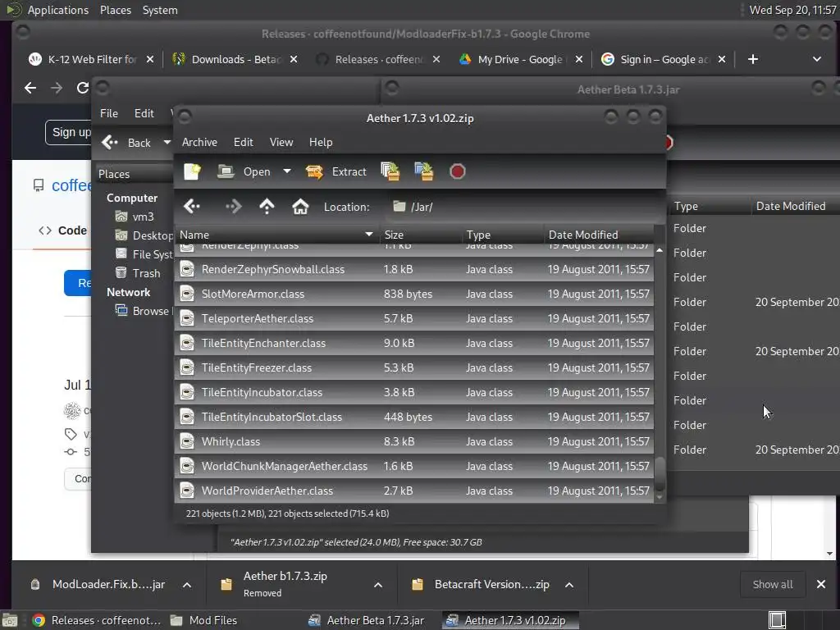Sort by Date Modified column in archive manager

[x=598, y=235]
